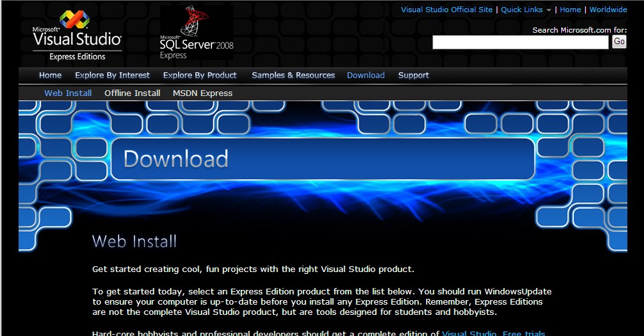This screenshot has height=336, width=644.
Task: Open the Samples & Resources menu
Action: [293, 75]
